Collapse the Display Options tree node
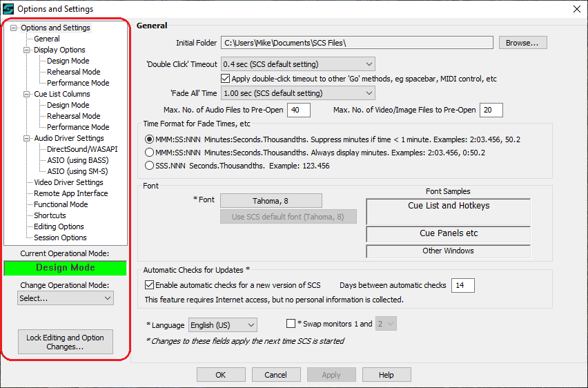 (27, 50)
